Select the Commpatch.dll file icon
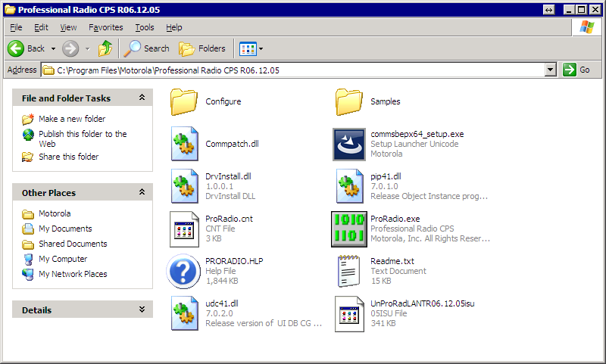606x364 pixels. pyautogui.click(x=184, y=144)
